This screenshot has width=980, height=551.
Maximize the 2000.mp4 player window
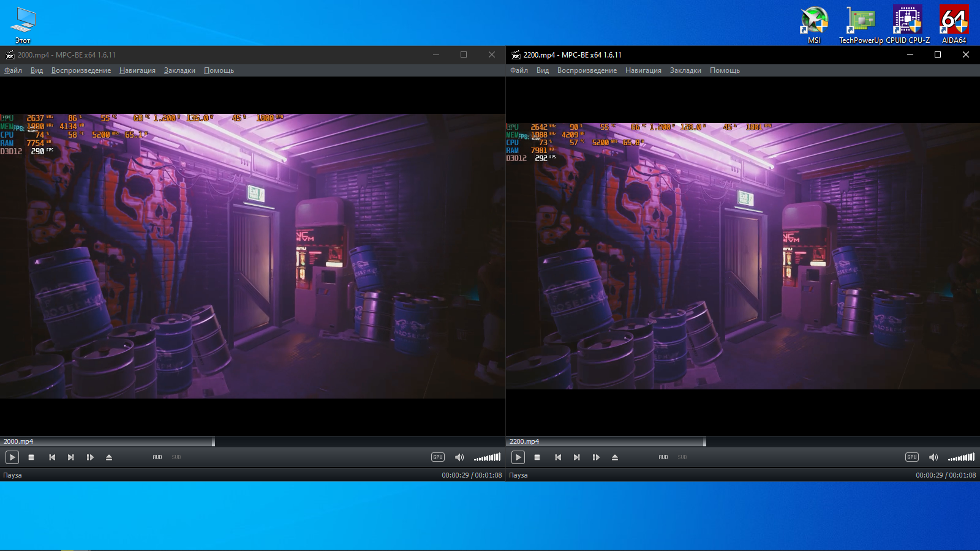(x=464, y=54)
